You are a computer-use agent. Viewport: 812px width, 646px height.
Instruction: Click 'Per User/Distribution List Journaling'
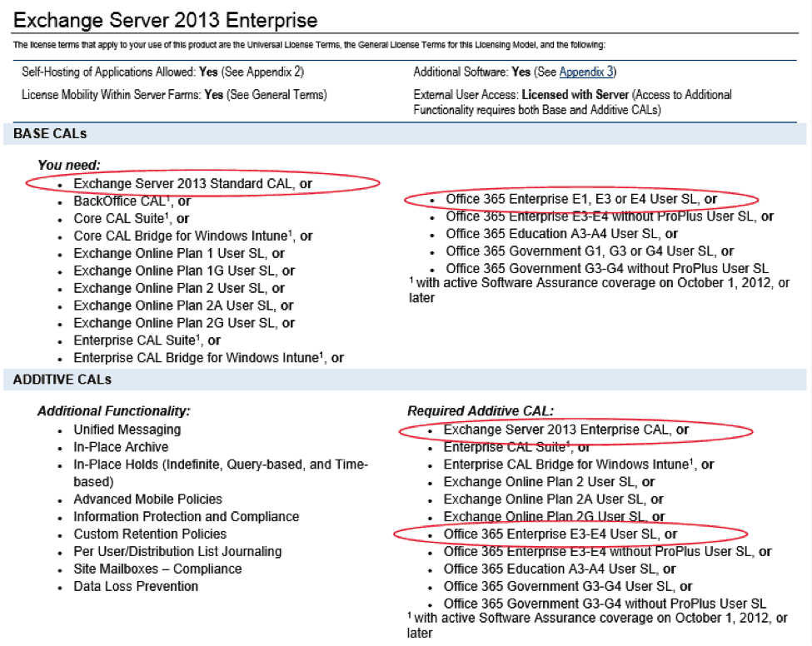coord(177,552)
